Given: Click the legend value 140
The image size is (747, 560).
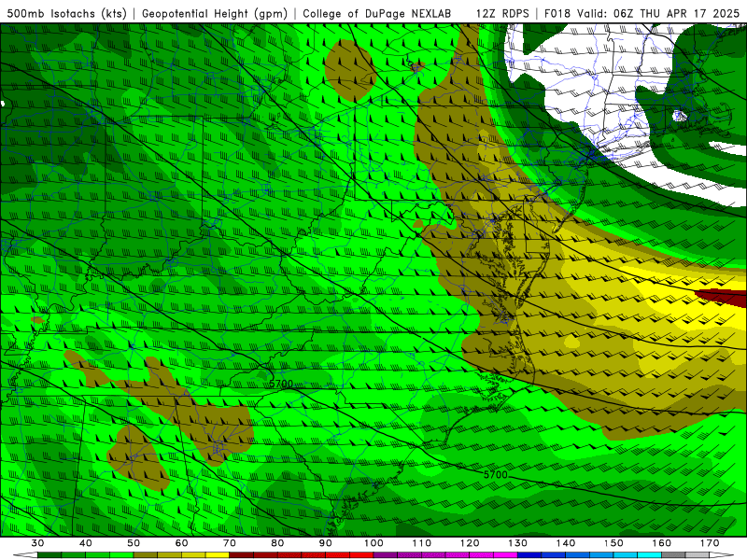Looking at the screenshot, I should [x=566, y=543].
